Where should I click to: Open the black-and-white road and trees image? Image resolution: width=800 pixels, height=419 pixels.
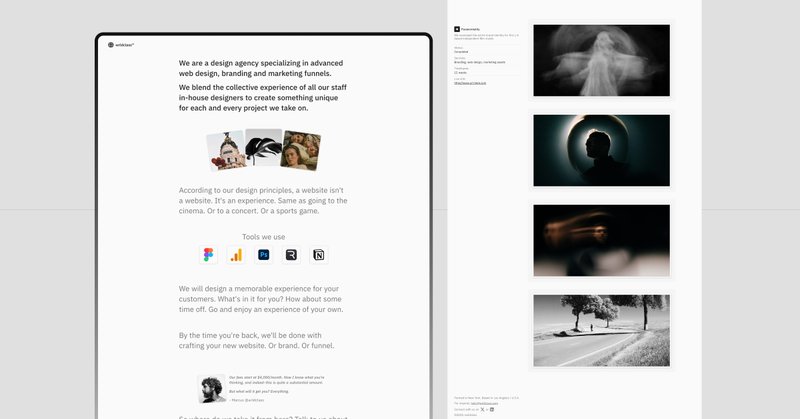pyautogui.click(x=602, y=330)
